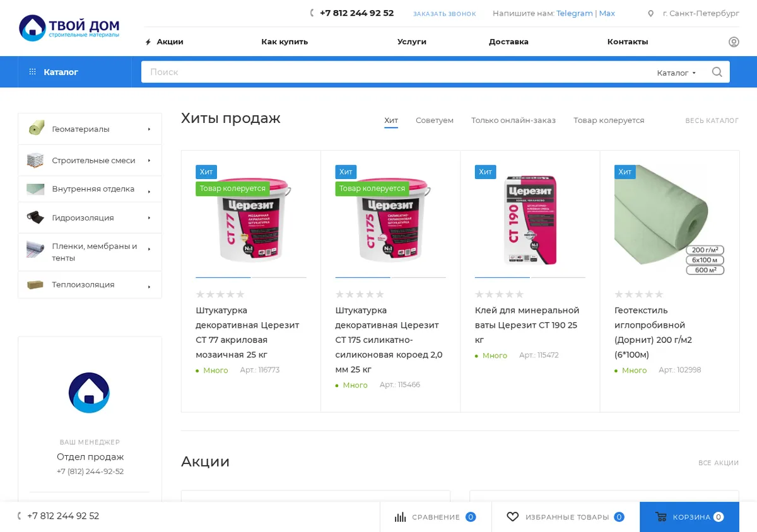
Task: Open the Геотекстиль Дорнит product thumbnail
Action: tap(669, 220)
